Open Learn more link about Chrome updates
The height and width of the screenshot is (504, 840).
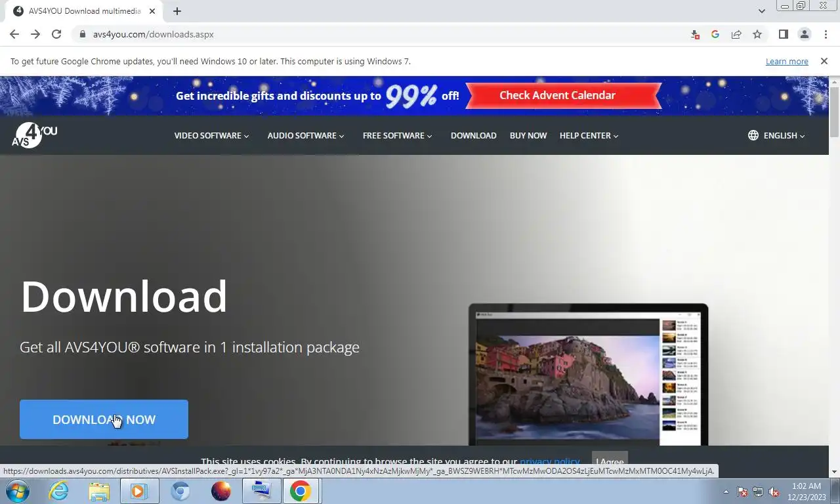(x=787, y=61)
